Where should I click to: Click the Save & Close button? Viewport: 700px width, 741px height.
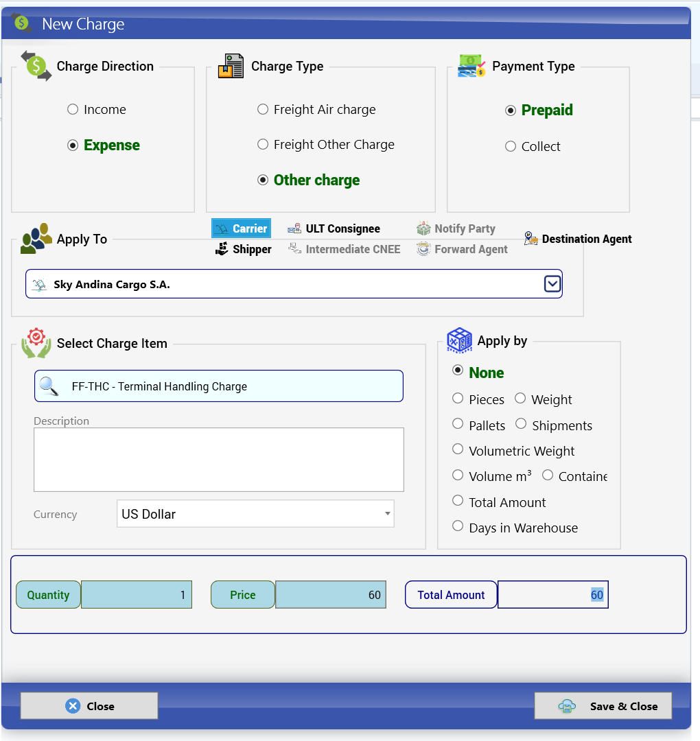click(603, 706)
